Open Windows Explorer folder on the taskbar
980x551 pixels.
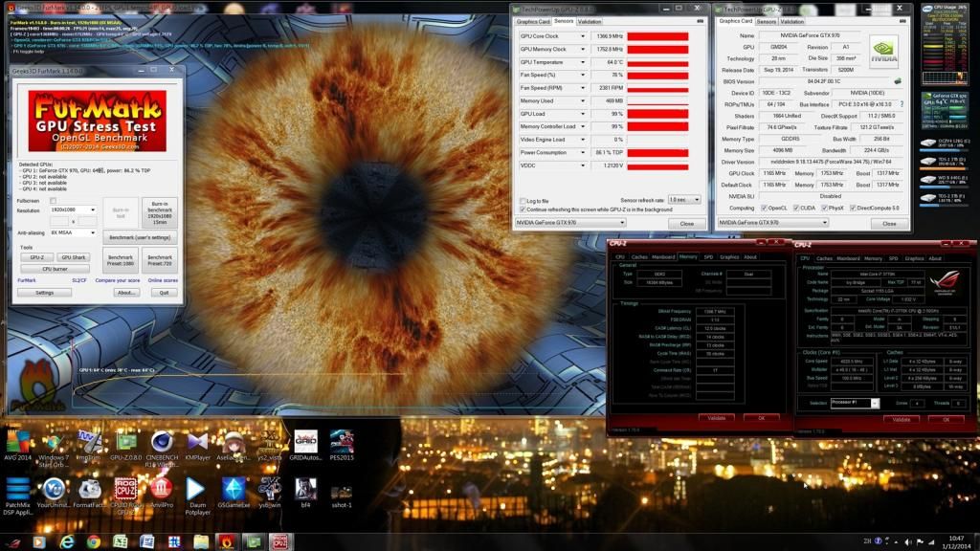201,541
